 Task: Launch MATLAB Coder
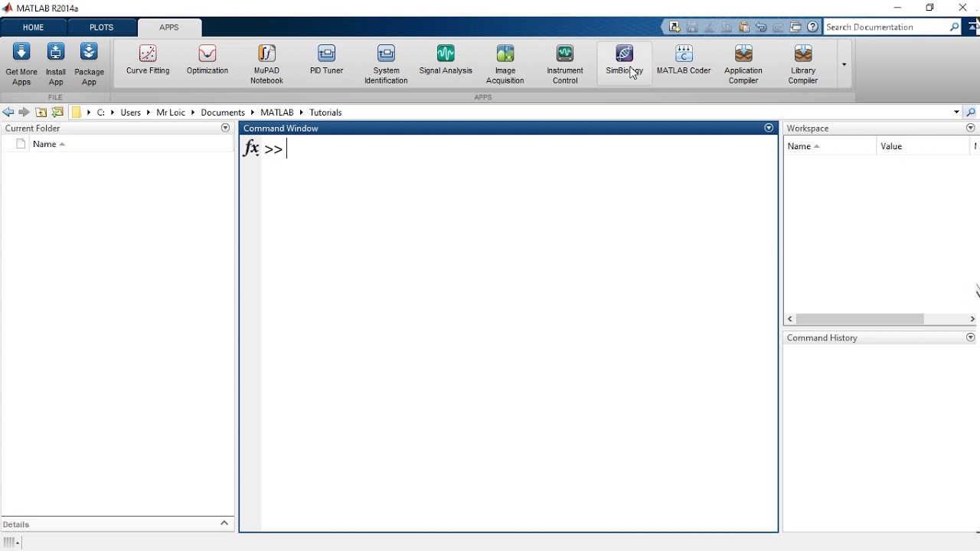[684, 60]
